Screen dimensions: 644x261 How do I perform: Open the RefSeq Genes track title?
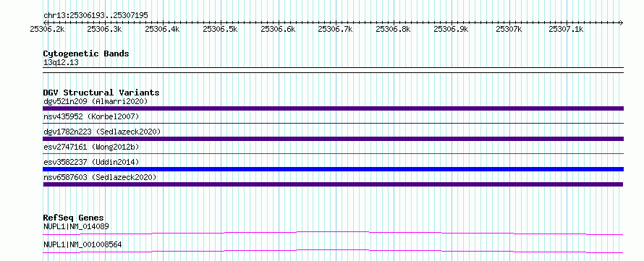pos(74,218)
